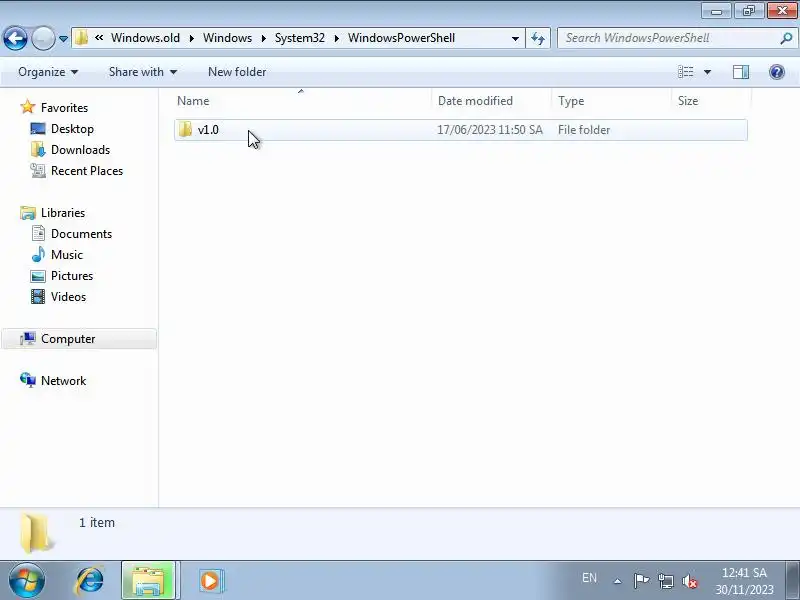Click the magnifier search icon

[x=786, y=38]
